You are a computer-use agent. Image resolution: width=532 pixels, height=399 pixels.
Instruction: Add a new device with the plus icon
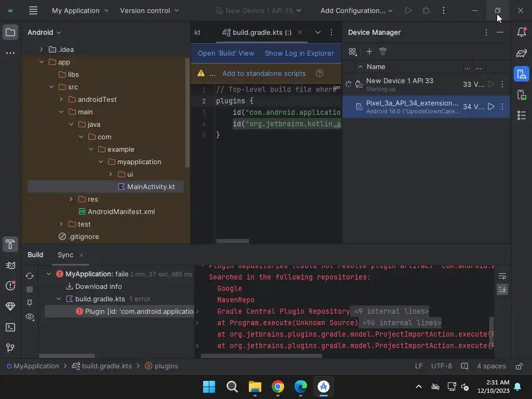(x=369, y=51)
